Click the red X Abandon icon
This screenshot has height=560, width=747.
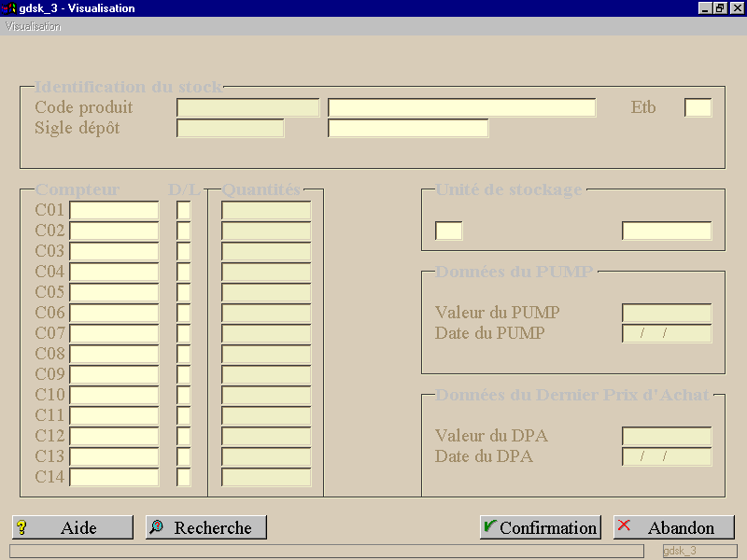click(624, 525)
